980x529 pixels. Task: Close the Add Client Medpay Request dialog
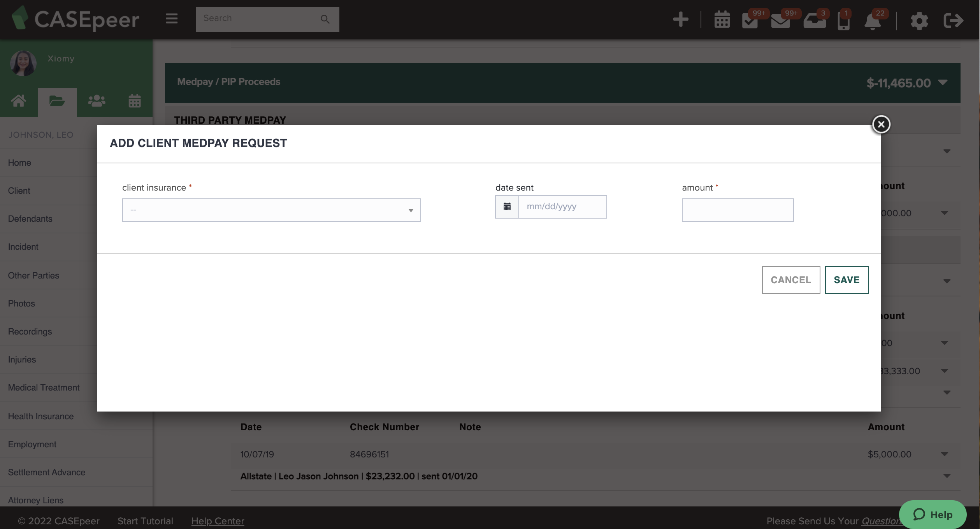881,124
